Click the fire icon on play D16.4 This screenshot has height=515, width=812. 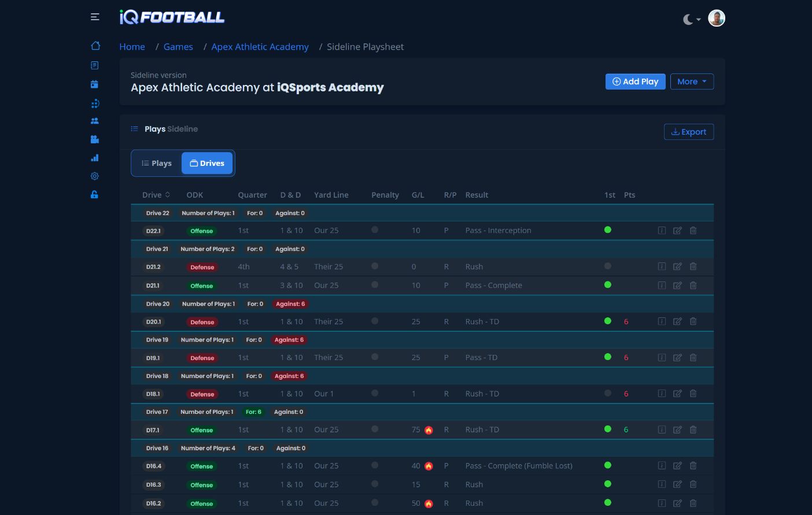(429, 466)
